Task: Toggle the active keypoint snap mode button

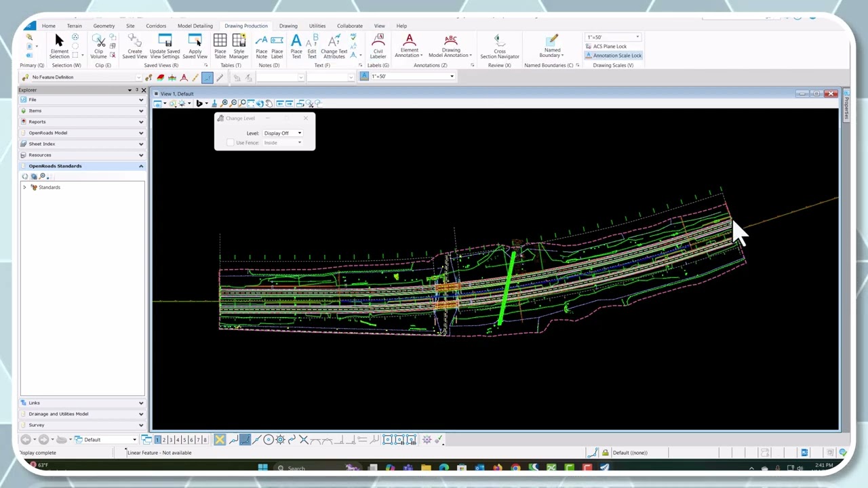Action: point(245,440)
